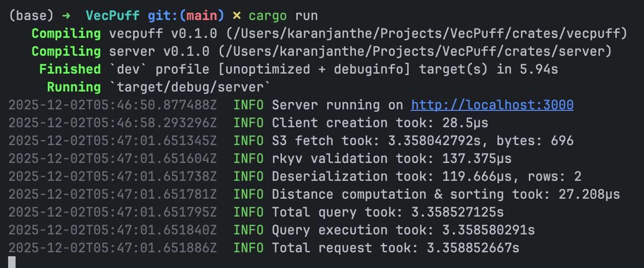
Task: Click the "cargo" command word
Action: pyautogui.click(x=267, y=16)
